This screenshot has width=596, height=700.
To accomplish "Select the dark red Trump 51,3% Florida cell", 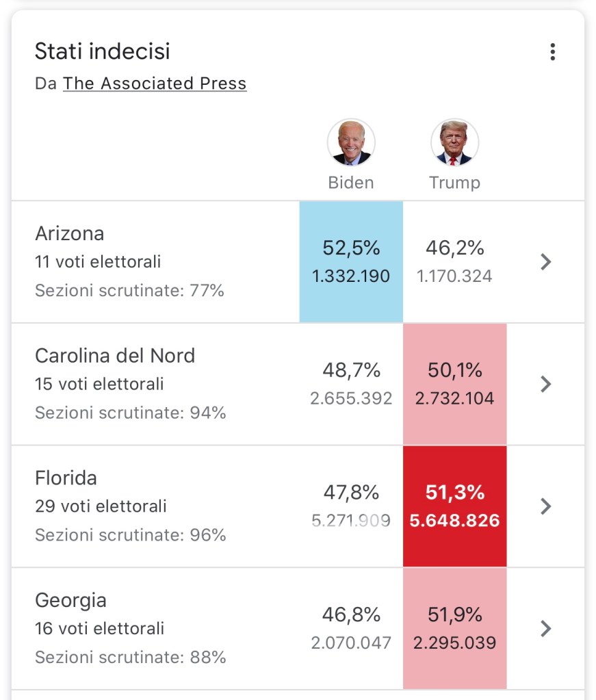I will click(x=454, y=506).
